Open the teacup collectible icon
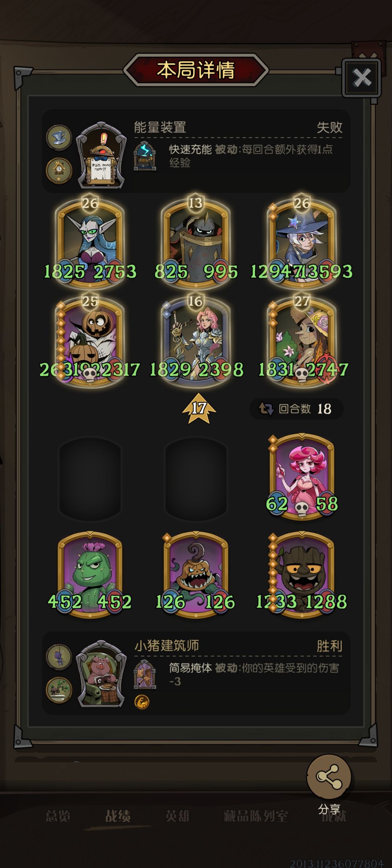The height and width of the screenshot is (868, 392). pyautogui.click(x=59, y=138)
